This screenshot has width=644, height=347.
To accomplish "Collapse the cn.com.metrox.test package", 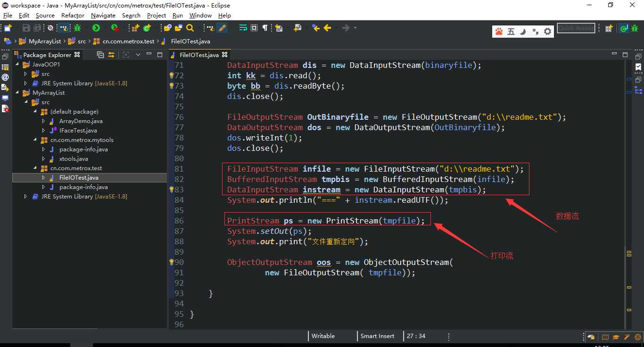I will pyautogui.click(x=35, y=168).
